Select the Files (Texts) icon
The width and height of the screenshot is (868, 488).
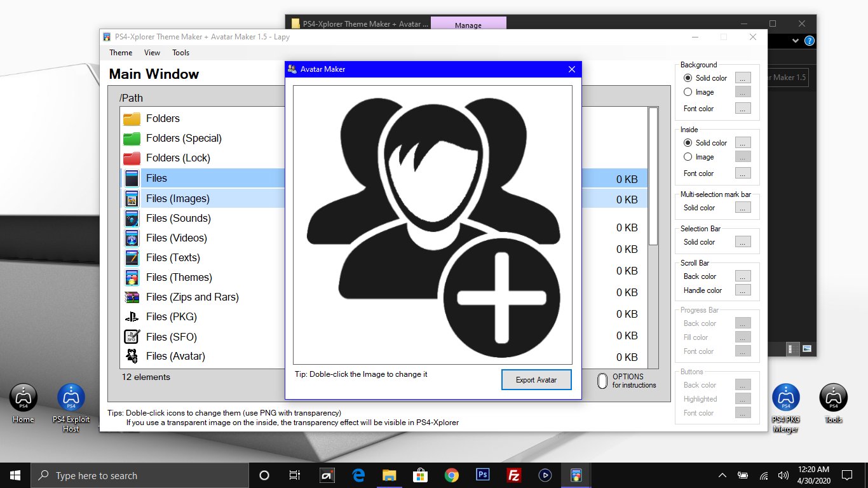coord(132,257)
